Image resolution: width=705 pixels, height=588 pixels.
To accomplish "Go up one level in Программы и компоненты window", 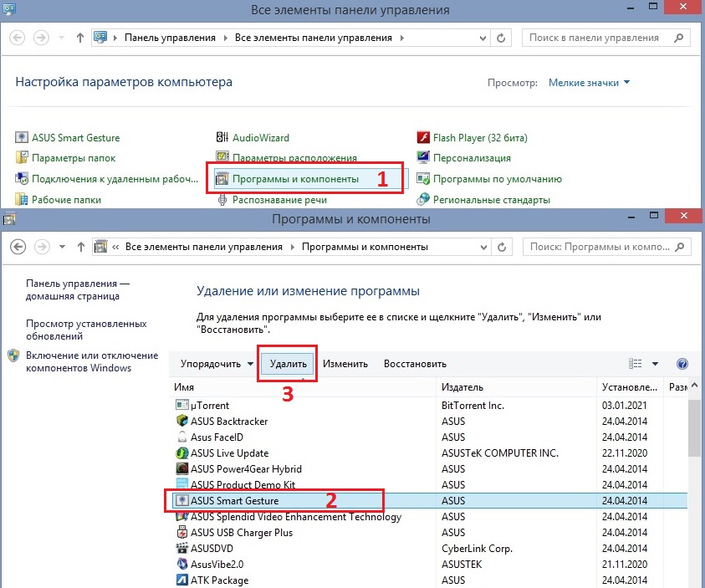I will point(81,247).
